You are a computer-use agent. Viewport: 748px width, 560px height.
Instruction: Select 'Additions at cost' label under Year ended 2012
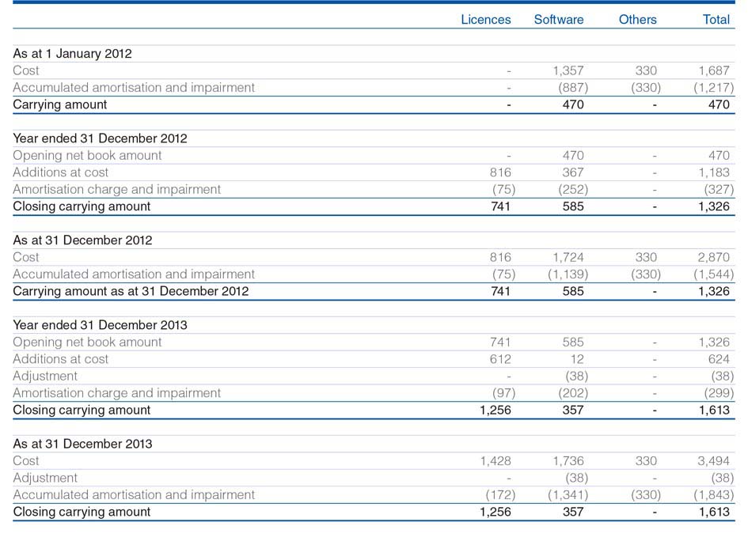click(61, 172)
